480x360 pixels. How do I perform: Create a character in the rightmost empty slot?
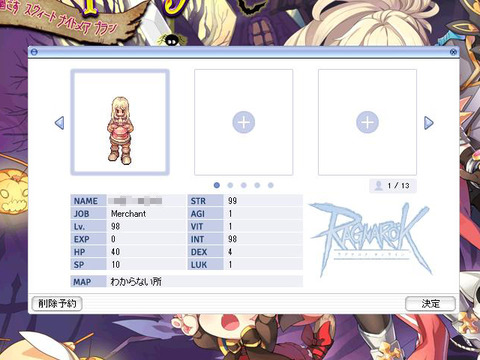[367, 122]
